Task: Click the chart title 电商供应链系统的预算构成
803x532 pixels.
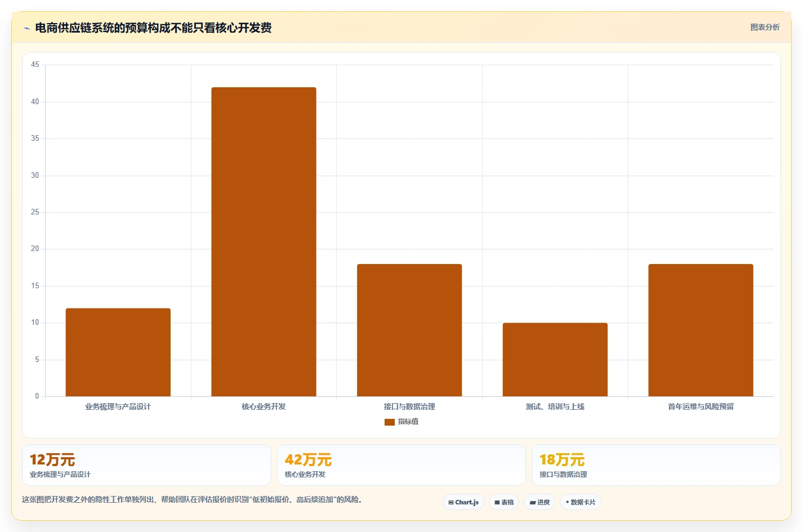Action: tap(153, 28)
